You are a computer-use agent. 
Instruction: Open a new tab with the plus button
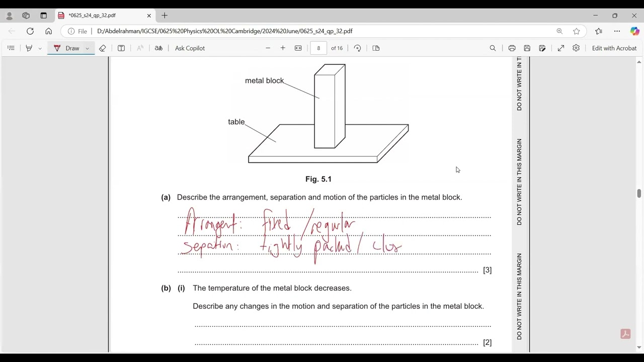[165, 16]
